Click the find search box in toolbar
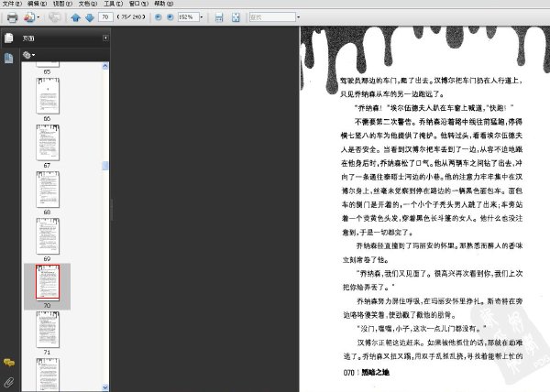550x392 pixels. click(272, 16)
